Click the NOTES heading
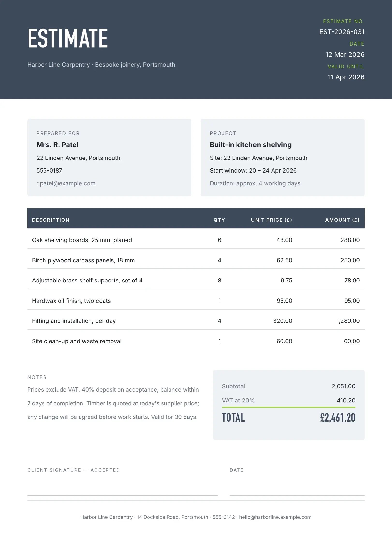 [x=37, y=377]
